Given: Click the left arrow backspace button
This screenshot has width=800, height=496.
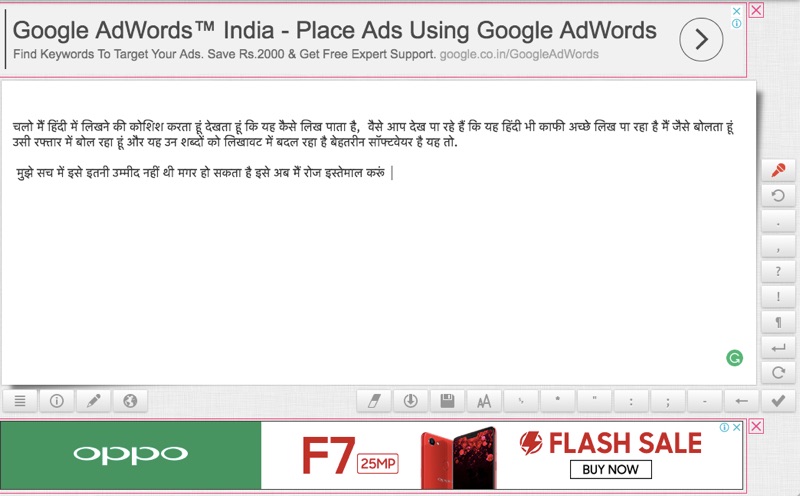Looking at the screenshot, I should [x=741, y=401].
